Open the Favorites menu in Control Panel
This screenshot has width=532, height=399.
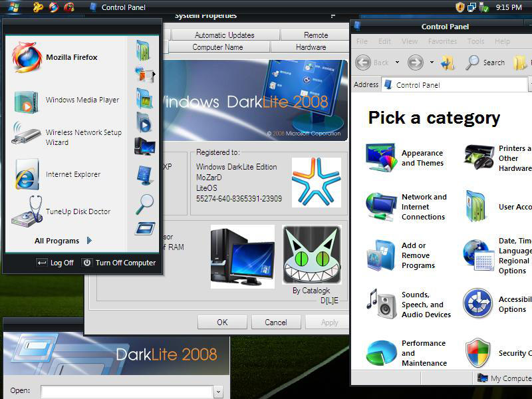[x=442, y=41]
